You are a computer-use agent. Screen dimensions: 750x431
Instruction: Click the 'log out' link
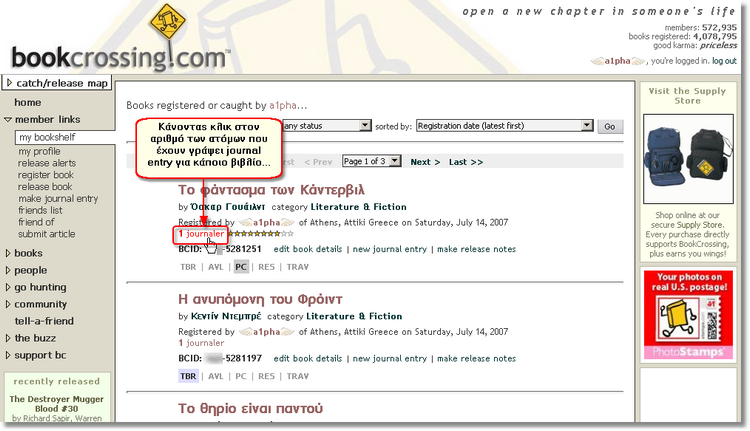click(x=725, y=61)
